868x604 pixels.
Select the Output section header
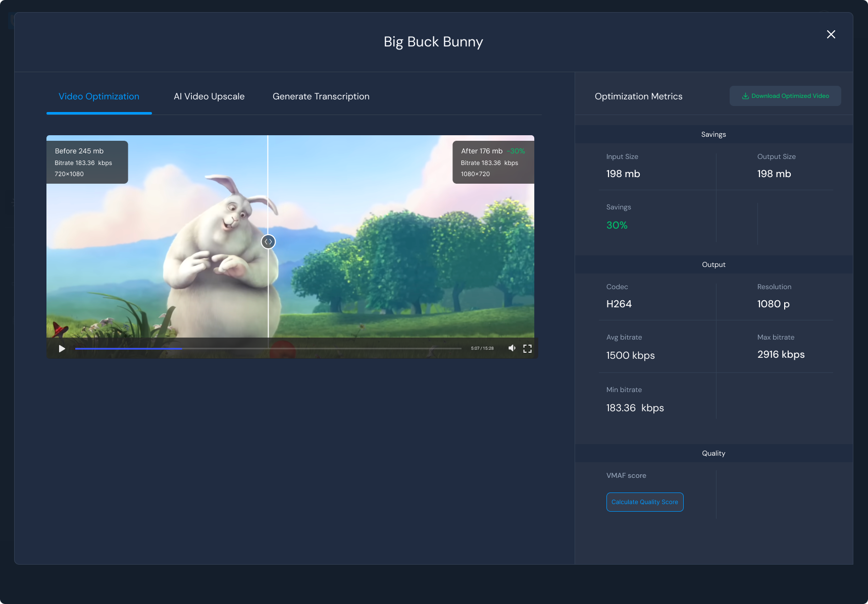713,264
